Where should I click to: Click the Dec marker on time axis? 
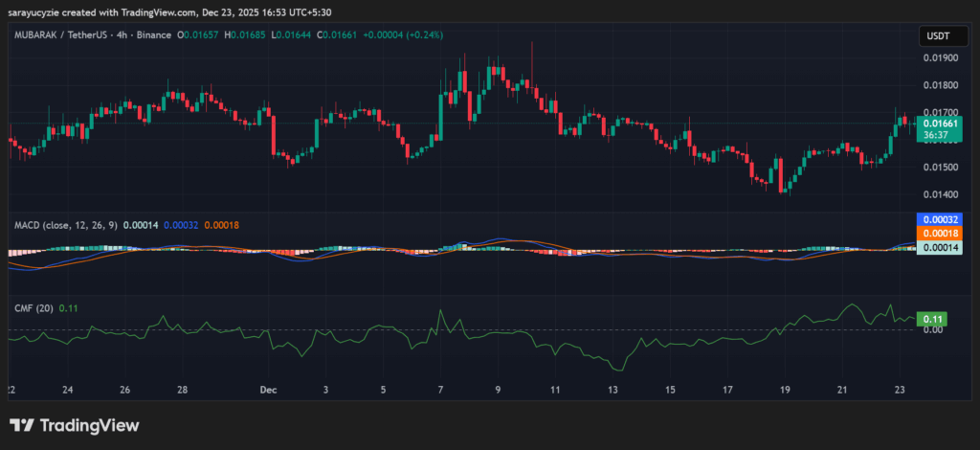[267, 391]
